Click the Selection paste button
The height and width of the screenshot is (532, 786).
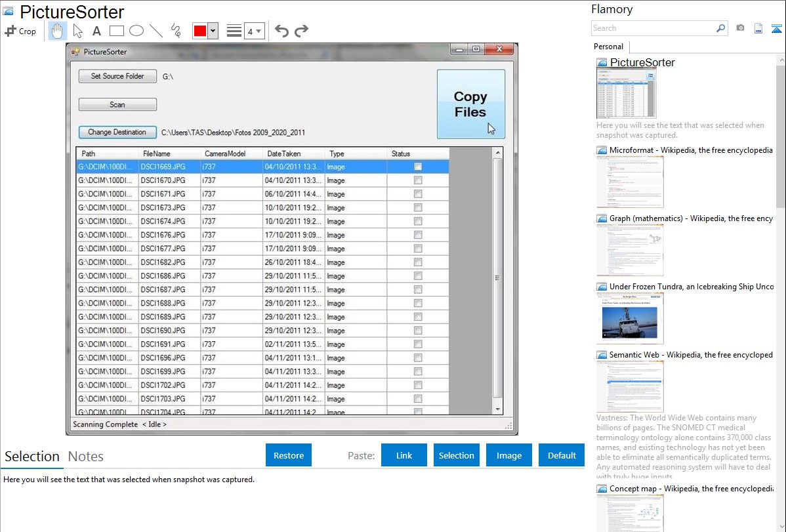point(456,455)
